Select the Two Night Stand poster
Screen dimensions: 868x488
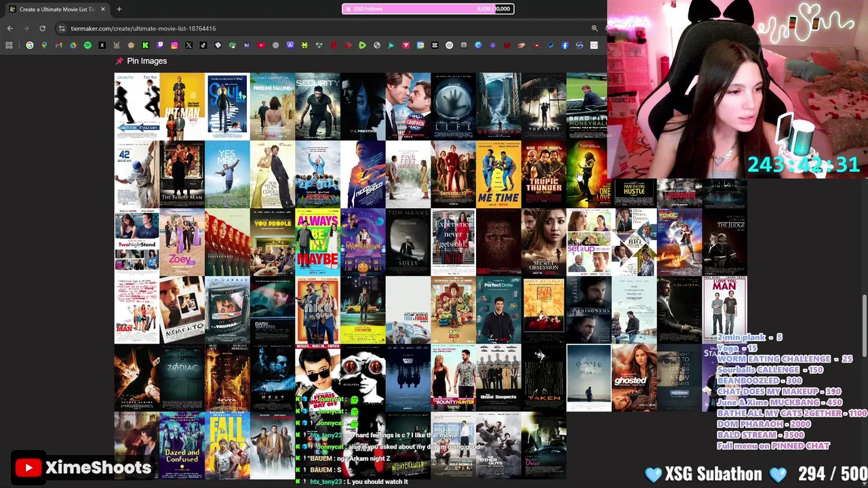[136, 242]
